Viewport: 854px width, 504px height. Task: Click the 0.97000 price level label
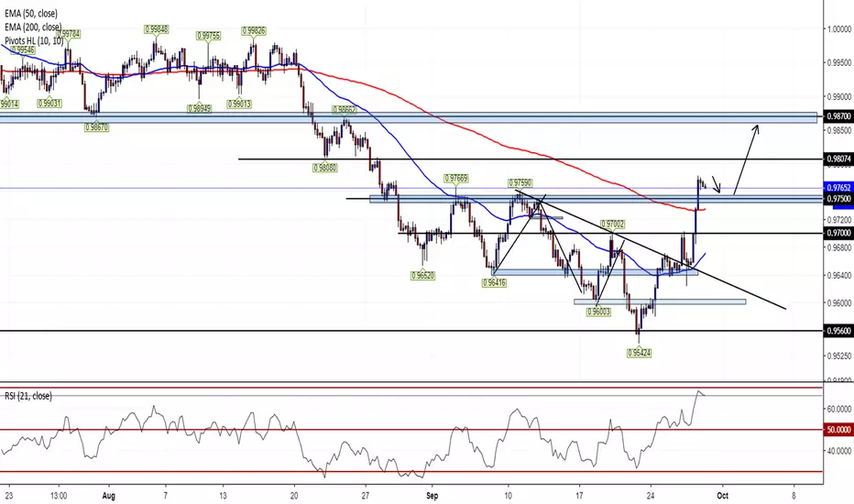[838, 233]
